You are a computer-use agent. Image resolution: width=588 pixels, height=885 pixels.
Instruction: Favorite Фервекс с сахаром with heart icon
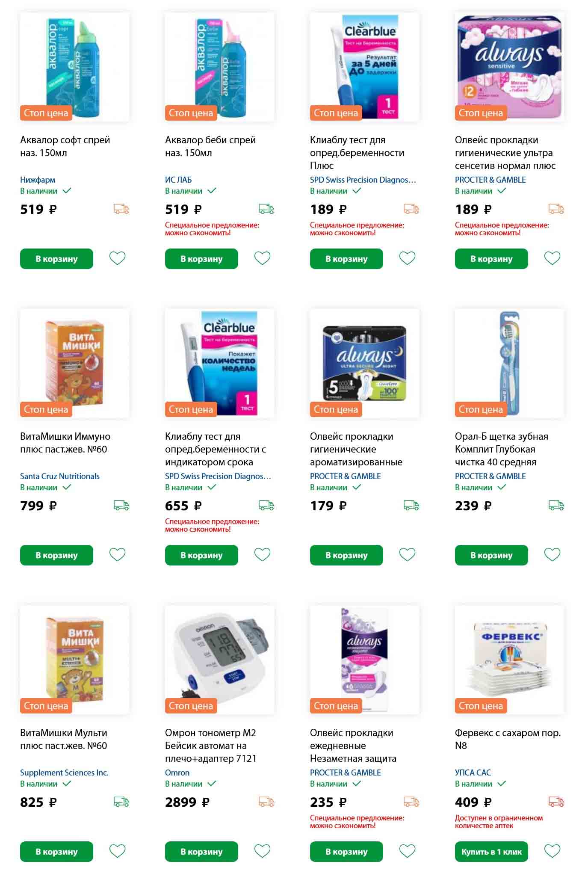coord(552,851)
